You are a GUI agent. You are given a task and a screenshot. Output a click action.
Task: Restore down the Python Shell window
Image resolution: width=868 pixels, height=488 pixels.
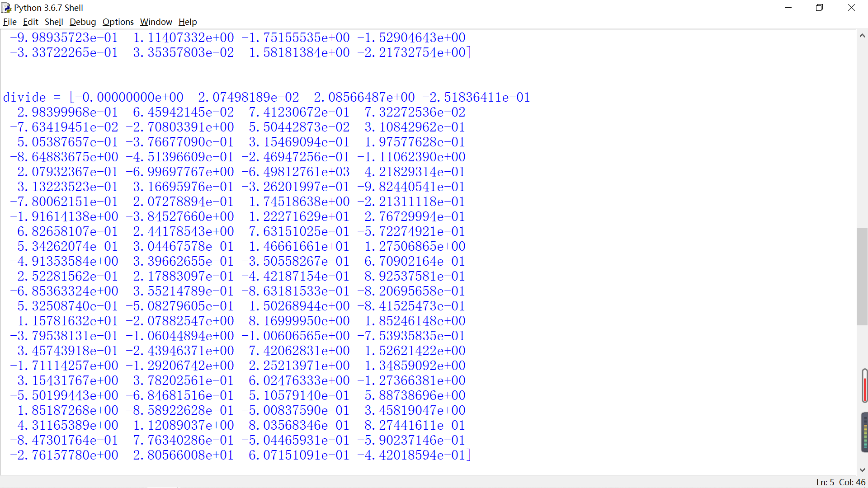click(820, 8)
